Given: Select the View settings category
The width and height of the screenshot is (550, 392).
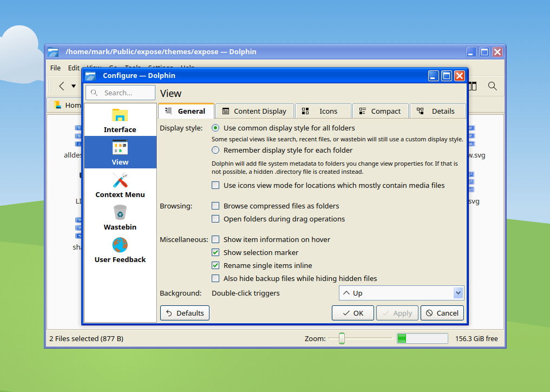Looking at the screenshot, I should click(120, 152).
